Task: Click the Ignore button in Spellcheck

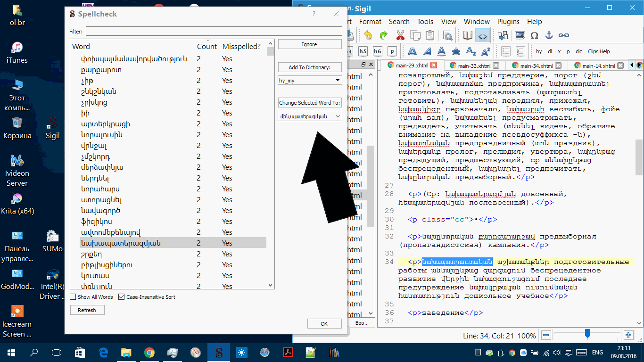Action: coord(309,44)
